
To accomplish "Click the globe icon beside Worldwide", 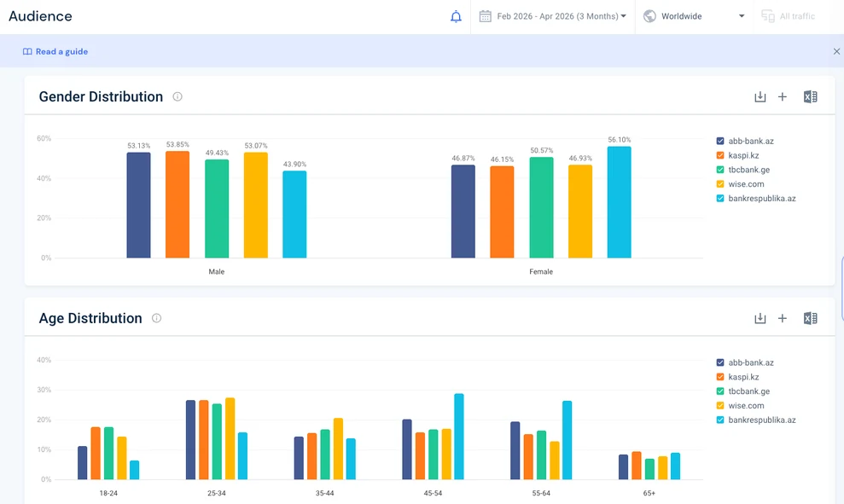I will pyautogui.click(x=649, y=16).
